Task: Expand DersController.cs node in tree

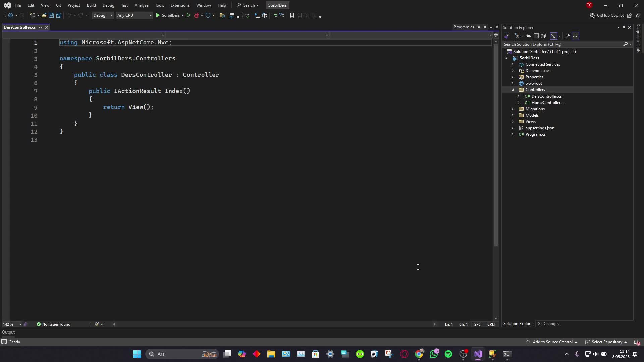Action: (x=518, y=96)
